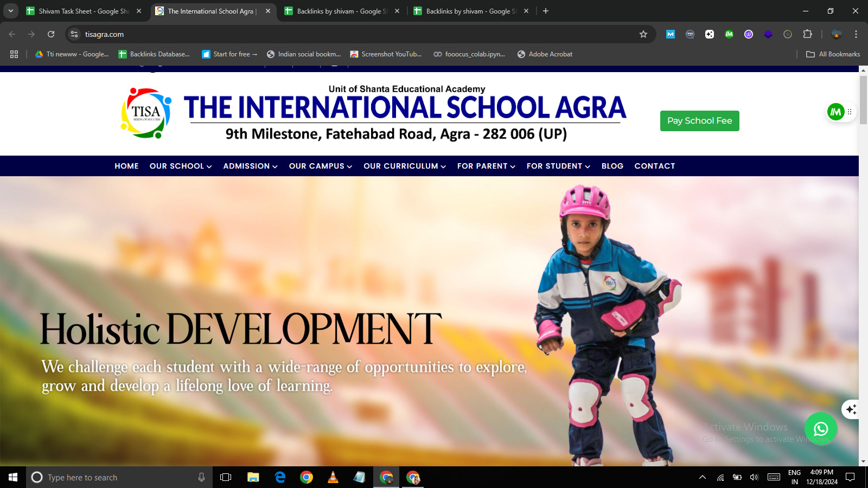The image size is (868, 488).
Task: Expand the OUR CURRICULUM menu
Action: point(405,166)
